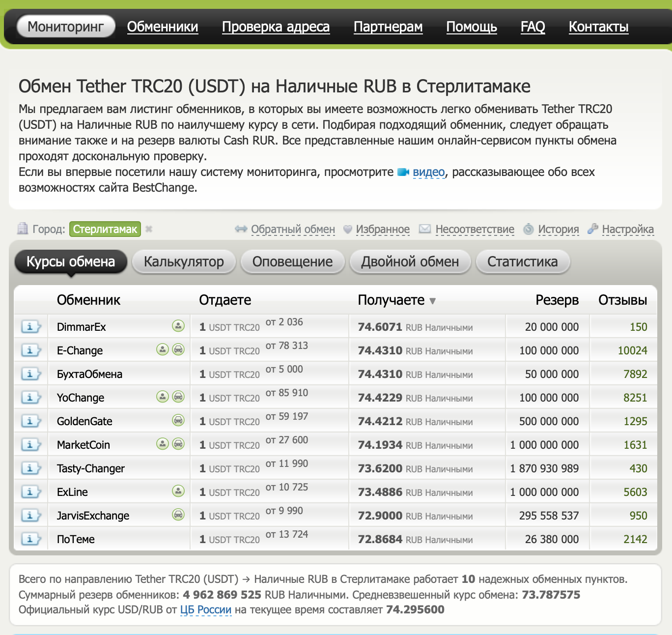Screen dimensions: 672x635
Task: Open the Мониторинг menu item
Action: pyautogui.click(x=66, y=27)
